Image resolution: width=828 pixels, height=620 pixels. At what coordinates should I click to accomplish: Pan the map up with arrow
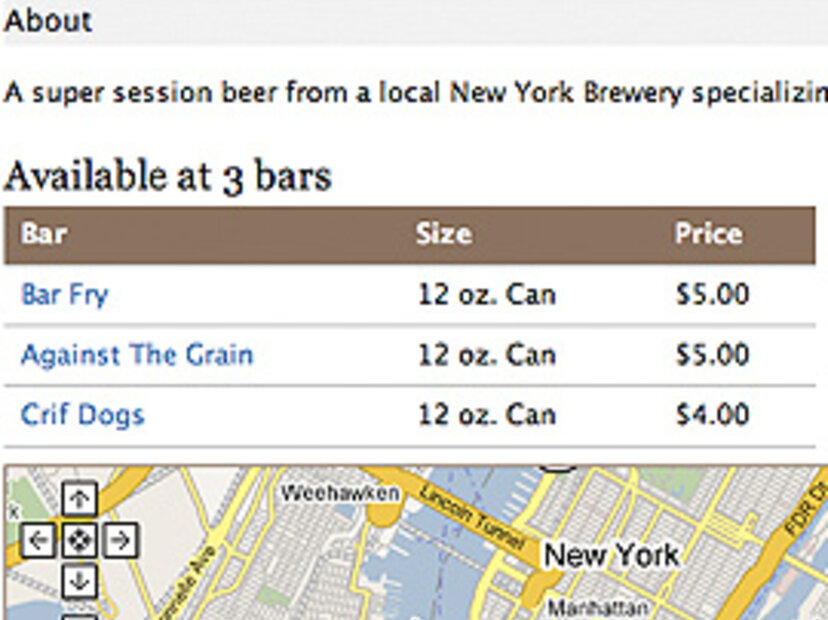(79, 499)
